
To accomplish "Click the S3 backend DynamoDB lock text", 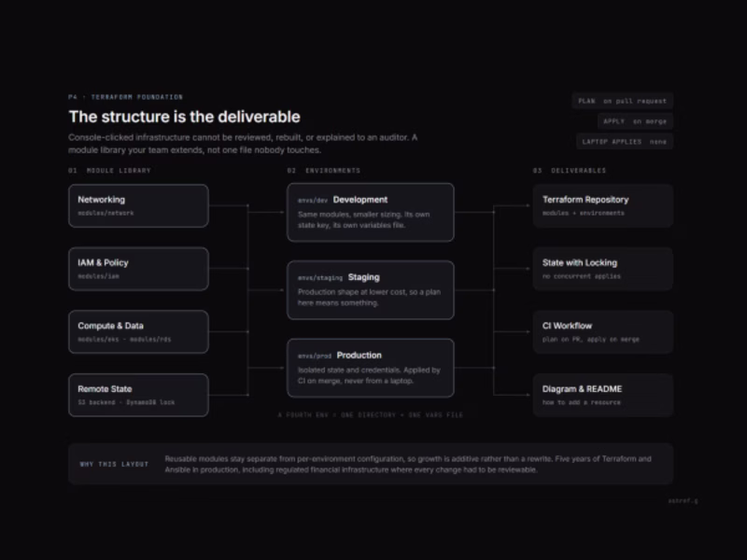I will pyautogui.click(x=126, y=402).
